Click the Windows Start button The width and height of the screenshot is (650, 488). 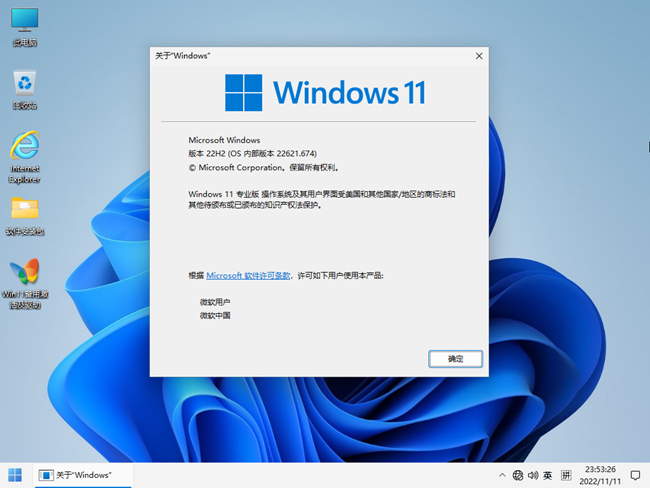(x=15, y=475)
